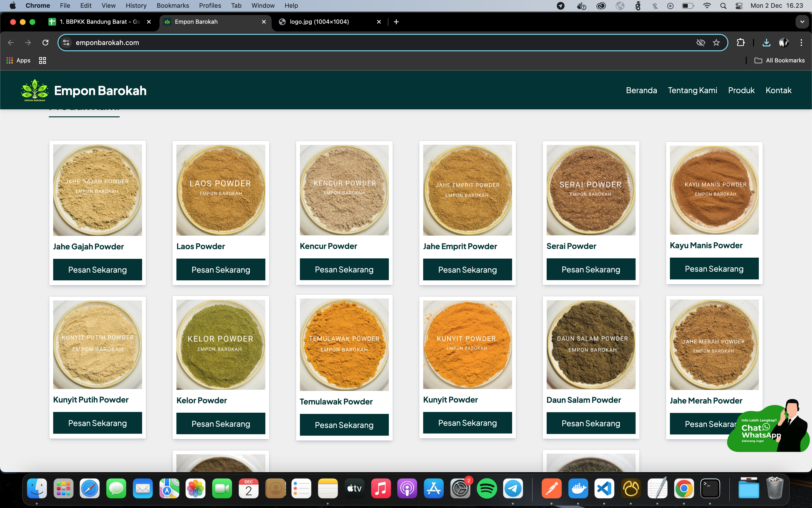The height and width of the screenshot is (508, 812).
Task: Open Telegram in the Dock
Action: tap(513, 488)
